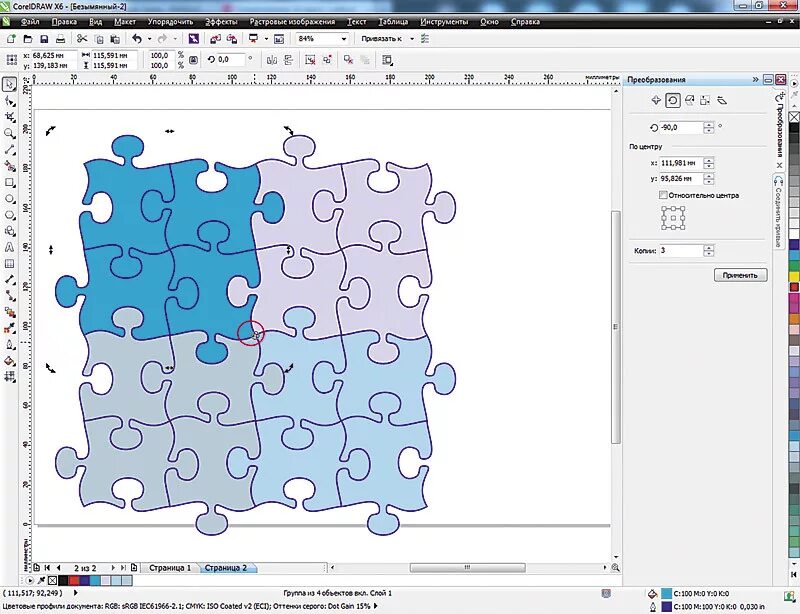Open the Упорядочить menu
This screenshot has width=800, height=614.
click(x=170, y=22)
